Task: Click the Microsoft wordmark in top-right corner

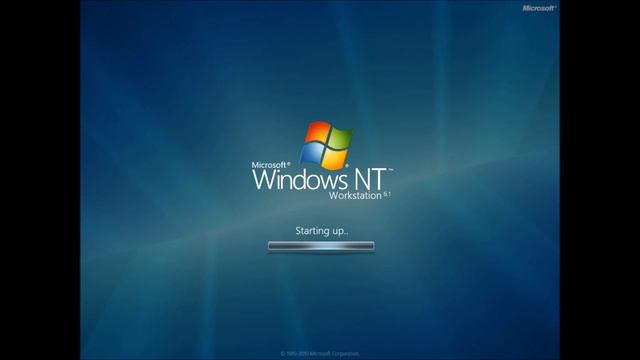Action: coord(539,8)
